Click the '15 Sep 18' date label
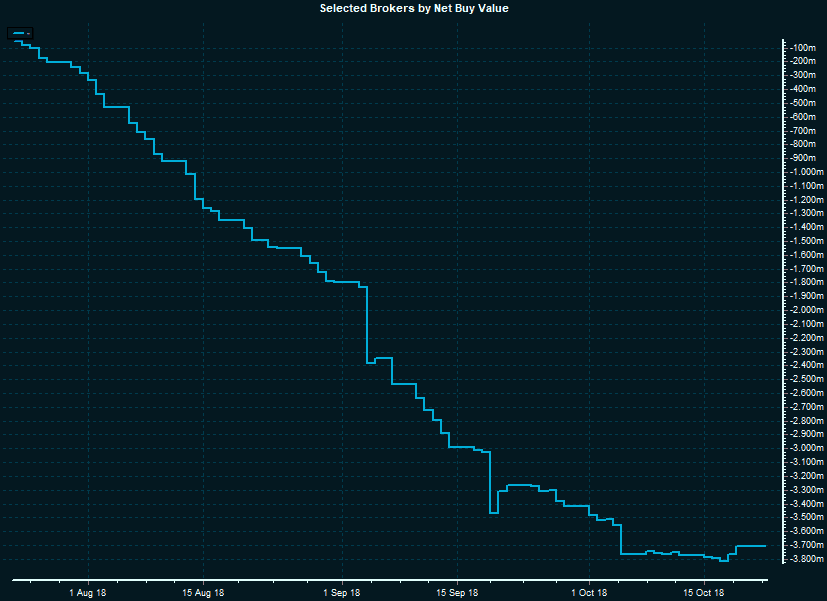This screenshot has height=601, width=827. pos(456,592)
